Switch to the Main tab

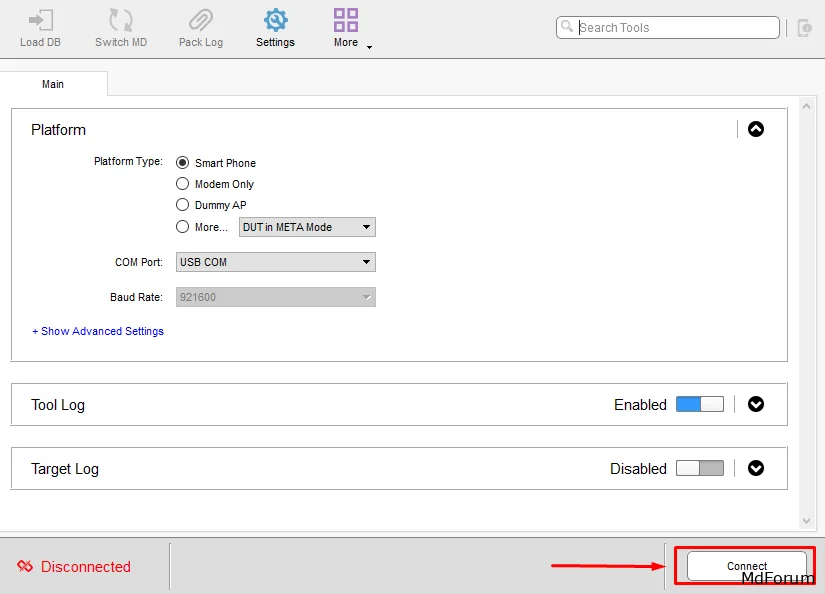click(53, 84)
